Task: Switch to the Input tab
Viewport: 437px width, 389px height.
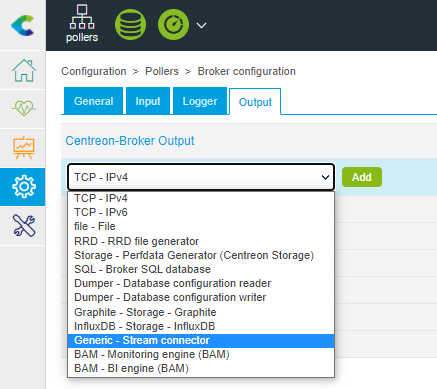Action: click(148, 101)
